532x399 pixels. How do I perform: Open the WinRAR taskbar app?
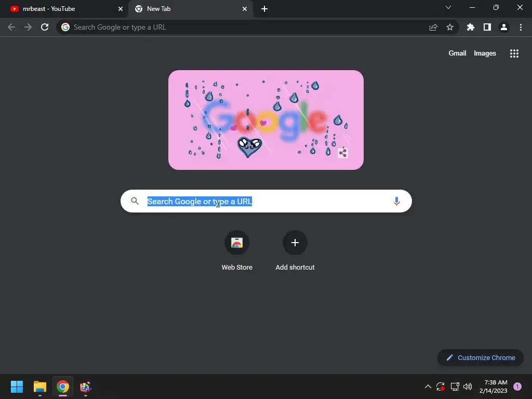coord(86,387)
